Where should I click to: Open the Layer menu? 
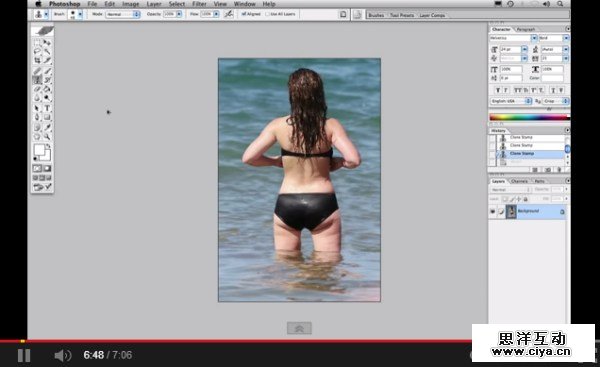[x=154, y=4]
